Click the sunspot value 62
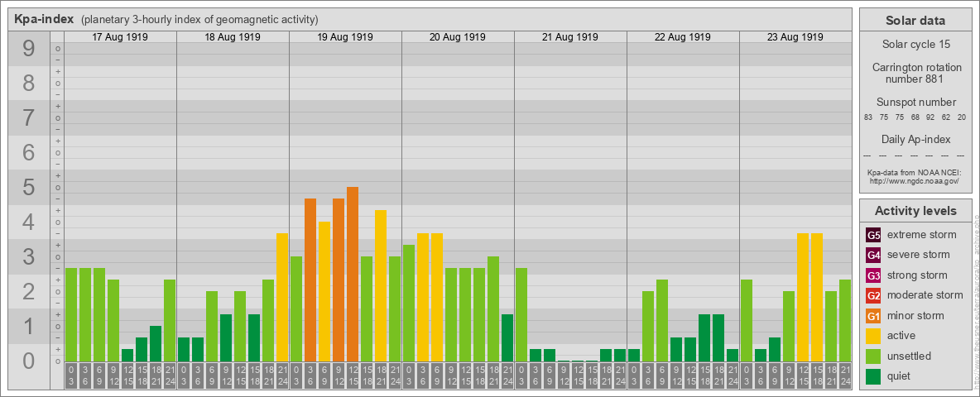Image resolution: width=980 pixels, height=397 pixels. point(946,117)
